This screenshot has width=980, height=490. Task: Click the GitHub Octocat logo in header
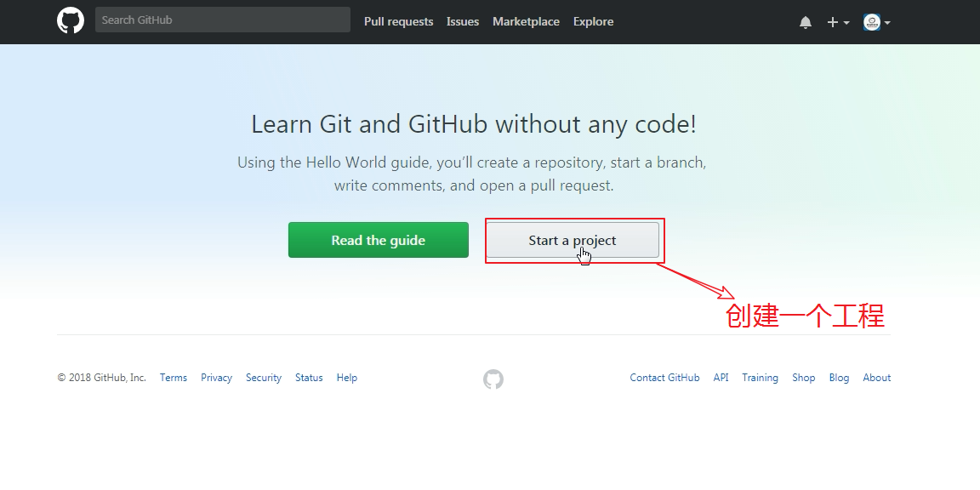[x=71, y=20]
